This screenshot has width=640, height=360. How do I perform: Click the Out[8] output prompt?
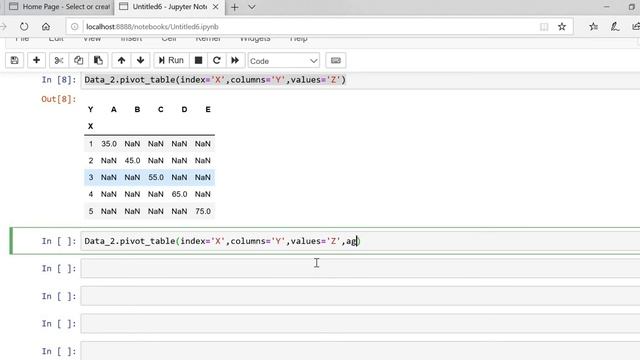pos(59,99)
